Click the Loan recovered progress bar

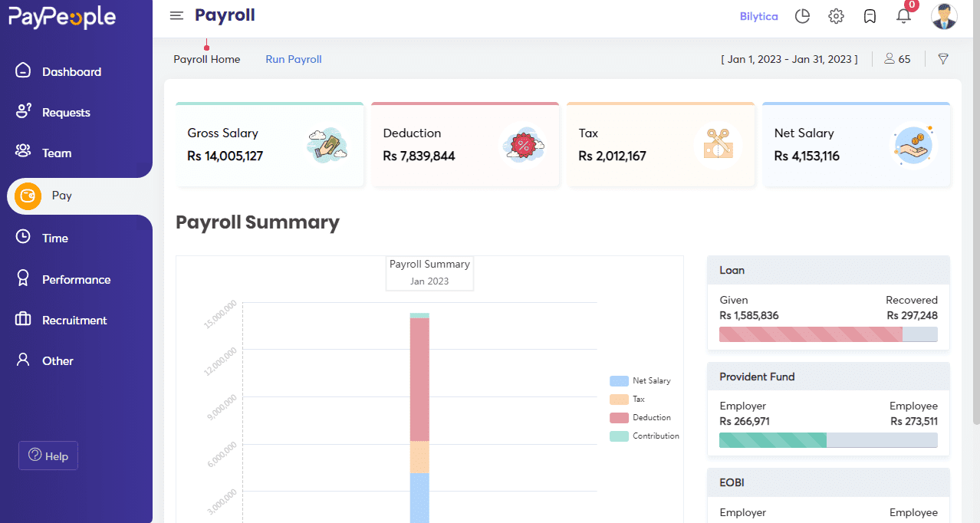coord(828,334)
